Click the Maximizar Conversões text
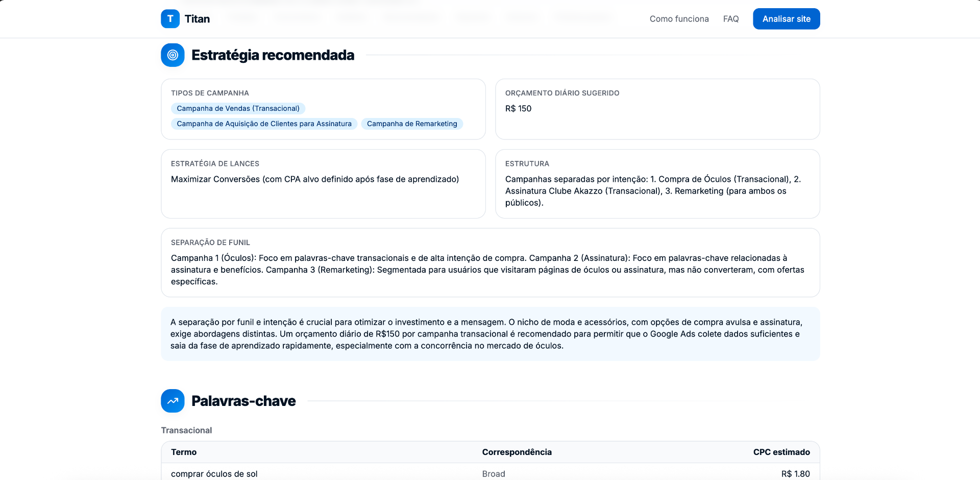980x480 pixels. click(x=315, y=179)
